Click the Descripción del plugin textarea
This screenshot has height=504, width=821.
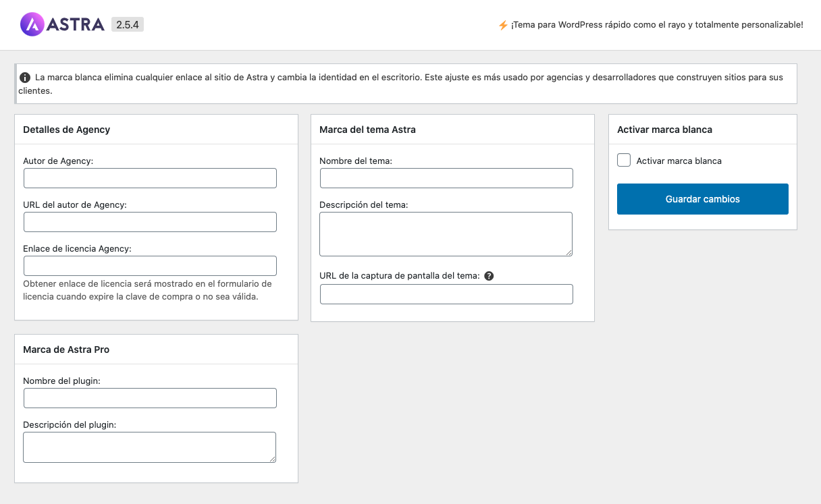point(149,447)
